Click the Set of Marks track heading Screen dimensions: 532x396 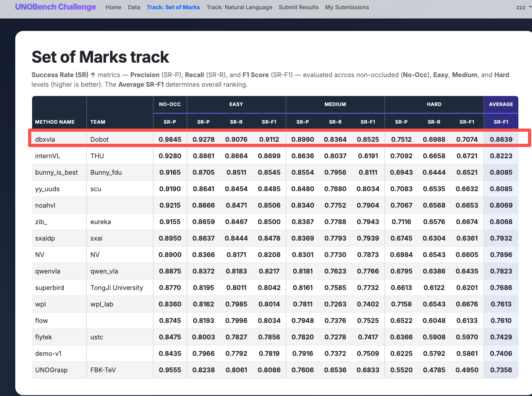100,57
